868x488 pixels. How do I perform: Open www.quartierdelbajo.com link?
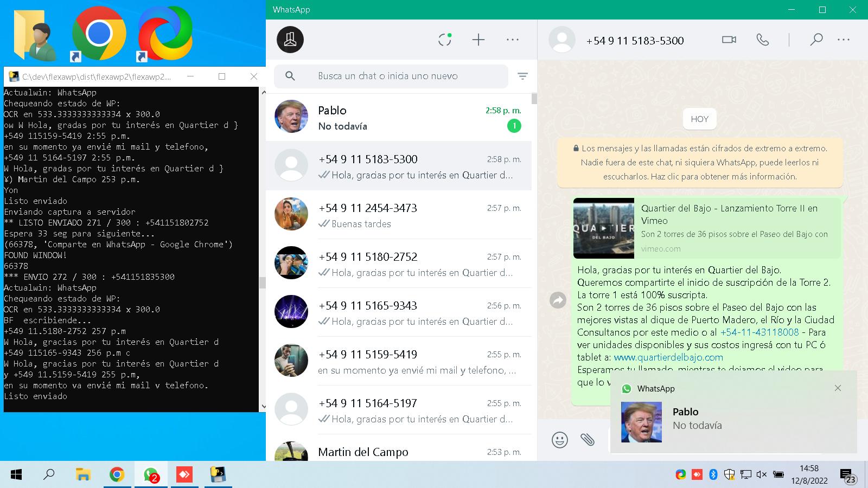(668, 357)
